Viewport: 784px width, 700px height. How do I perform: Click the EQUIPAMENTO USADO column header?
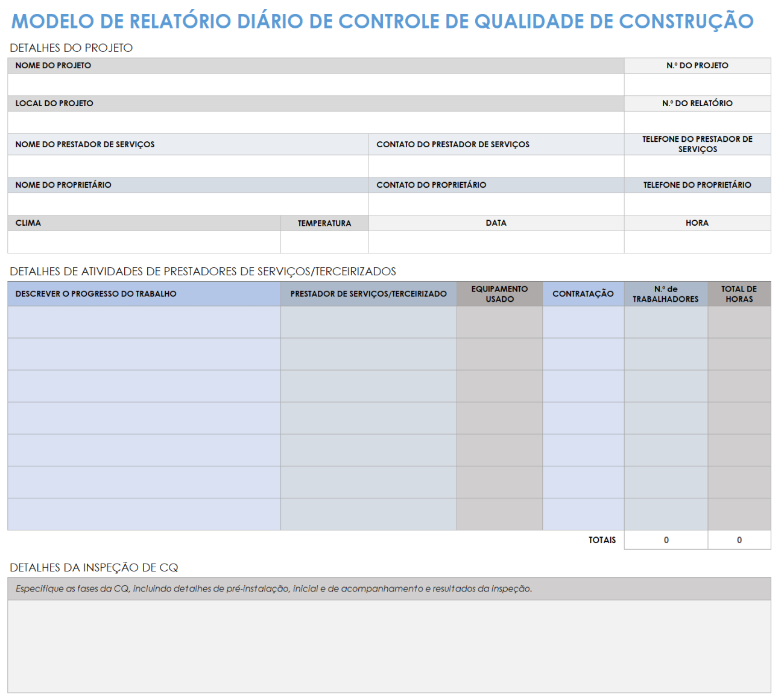pos(499,293)
